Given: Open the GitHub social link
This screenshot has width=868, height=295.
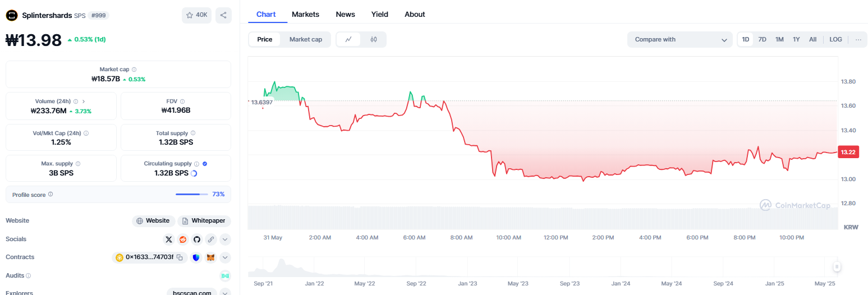Looking at the screenshot, I should pyautogui.click(x=197, y=239).
